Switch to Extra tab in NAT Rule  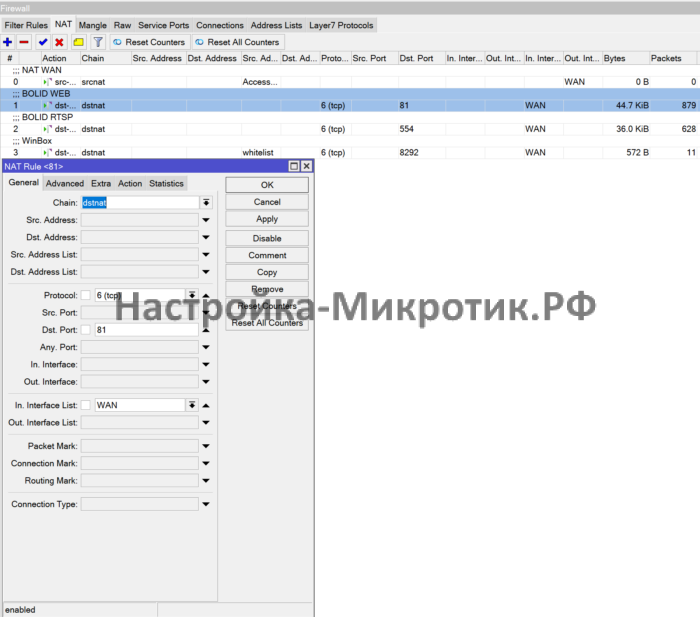101,183
